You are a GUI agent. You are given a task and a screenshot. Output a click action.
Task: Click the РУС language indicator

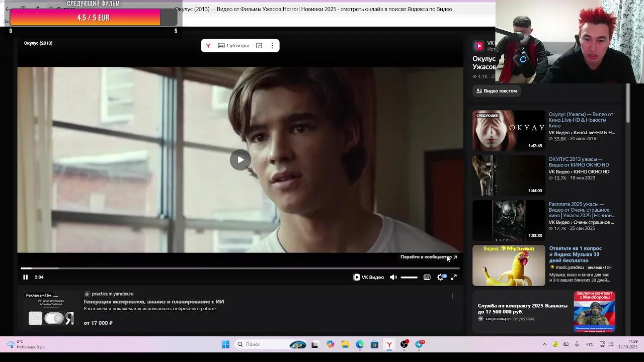590,344
